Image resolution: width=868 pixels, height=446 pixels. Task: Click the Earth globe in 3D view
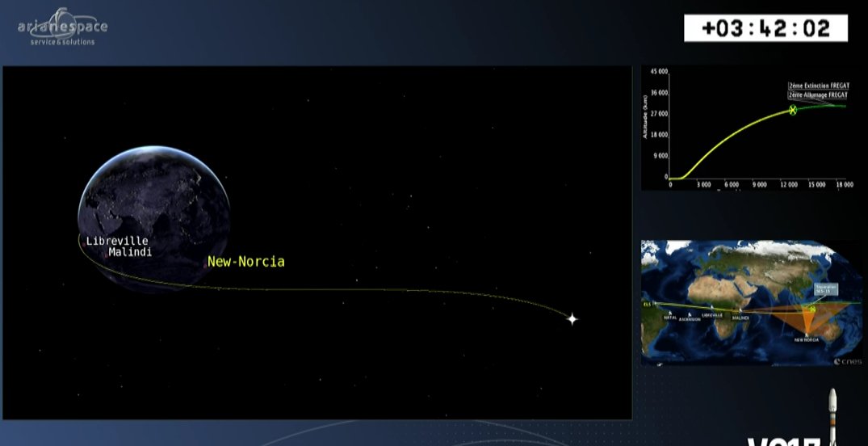click(x=153, y=210)
